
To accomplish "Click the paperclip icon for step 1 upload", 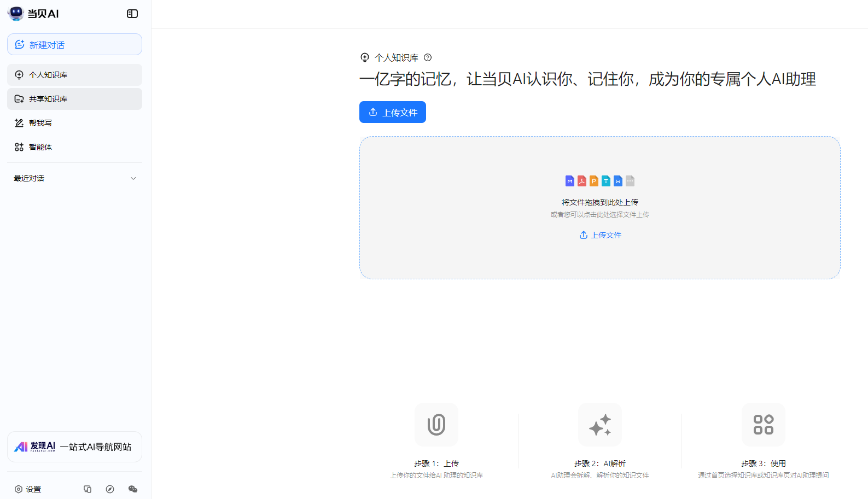I will [436, 425].
